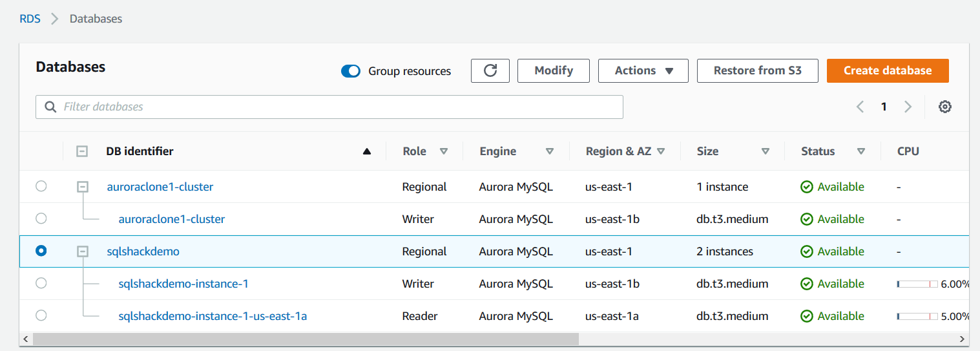Screen dimensions: 980x351
Task: Click the Restore from S3 button
Action: [x=757, y=70]
